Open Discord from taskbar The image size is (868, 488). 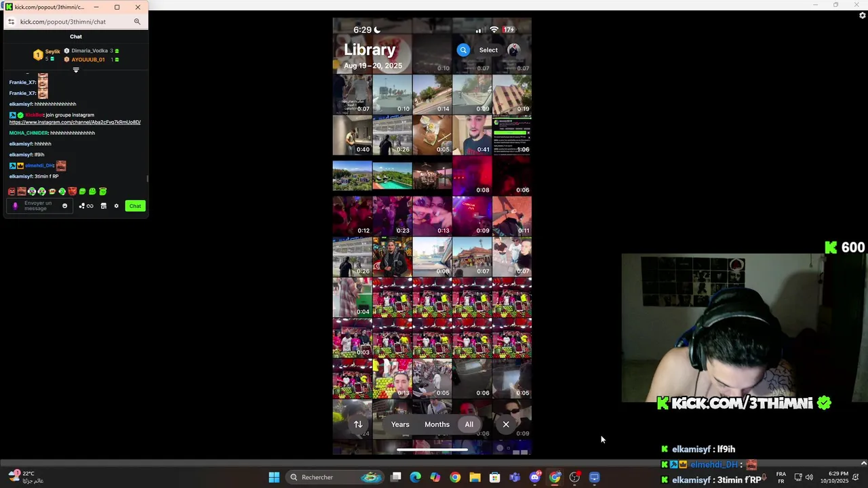(535, 477)
